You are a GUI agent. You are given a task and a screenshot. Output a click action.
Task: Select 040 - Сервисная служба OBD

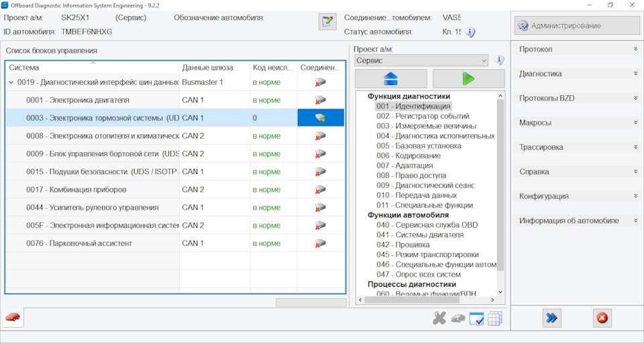pyautogui.click(x=427, y=225)
